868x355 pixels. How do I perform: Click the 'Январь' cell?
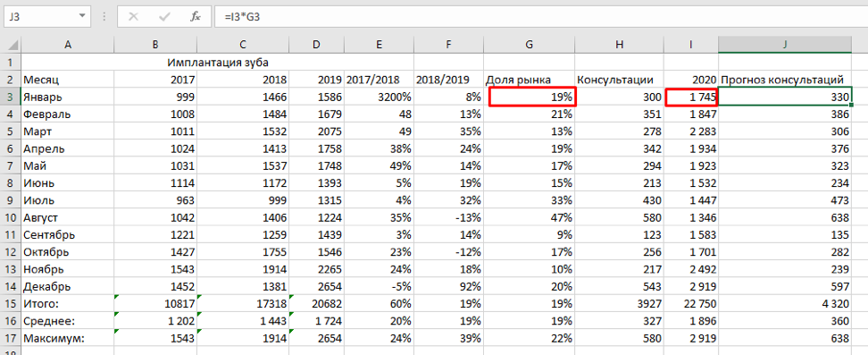[68, 97]
